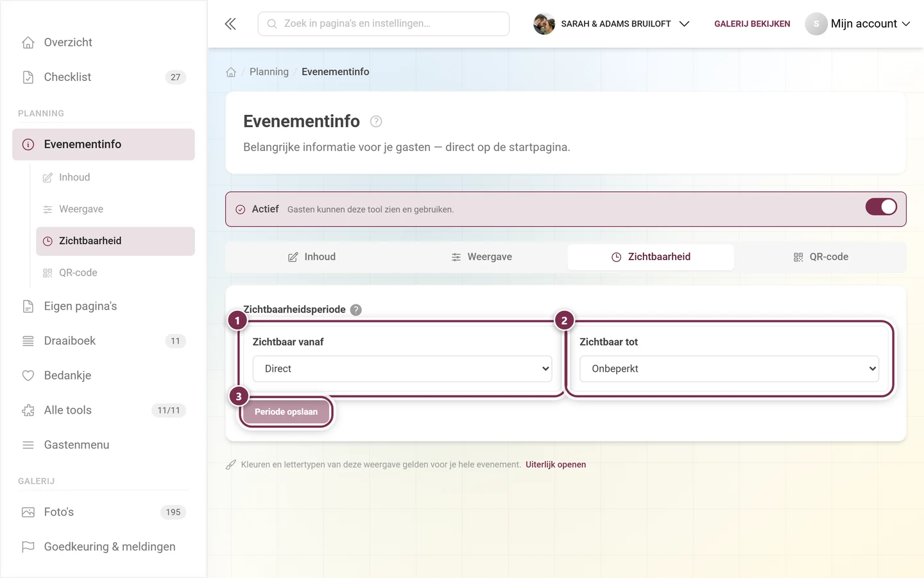Open the Zichtbaar vanaf dropdown
The image size is (924, 578).
tap(402, 369)
